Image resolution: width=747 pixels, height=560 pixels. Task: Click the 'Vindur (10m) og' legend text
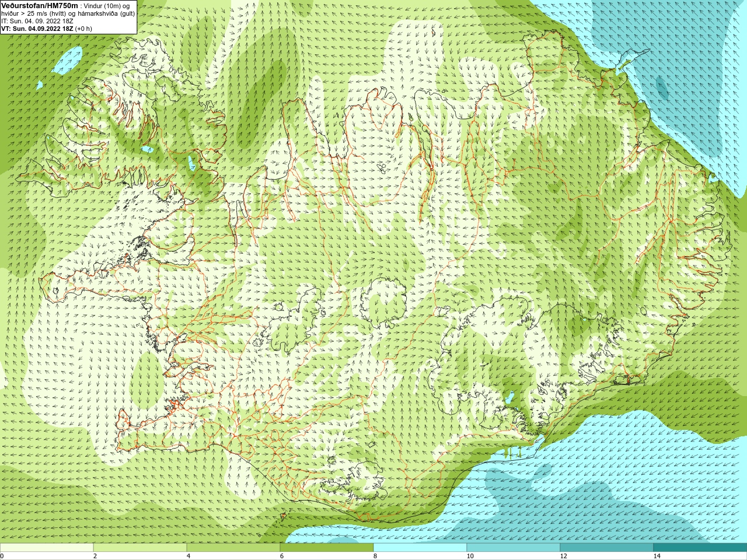point(107,6)
